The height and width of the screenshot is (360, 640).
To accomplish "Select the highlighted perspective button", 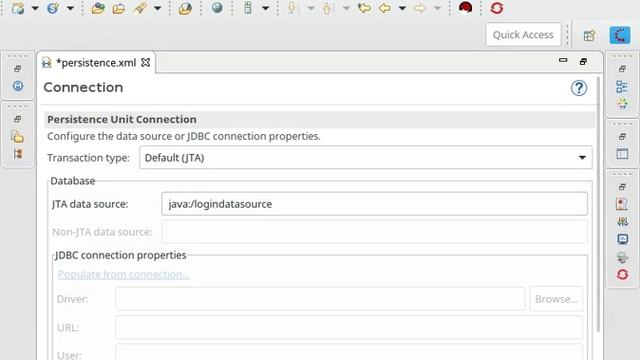I will 620,35.
